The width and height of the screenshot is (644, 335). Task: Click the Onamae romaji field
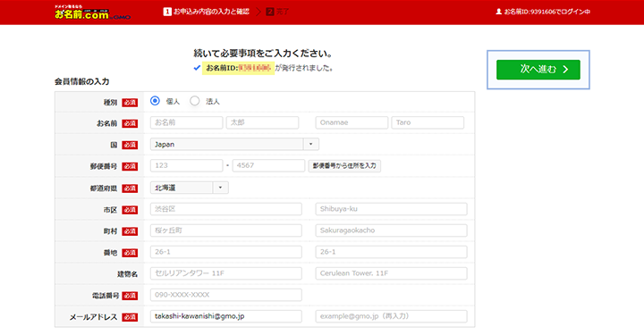pos(352,122)
